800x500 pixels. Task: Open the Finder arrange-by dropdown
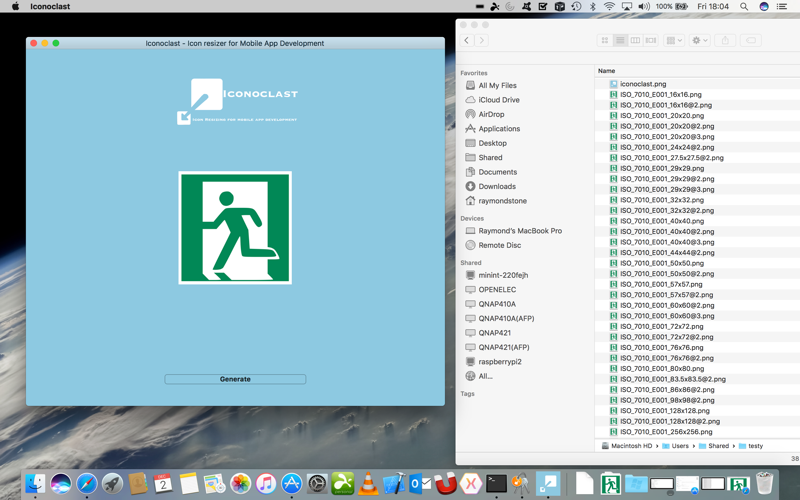click(674, 41)
